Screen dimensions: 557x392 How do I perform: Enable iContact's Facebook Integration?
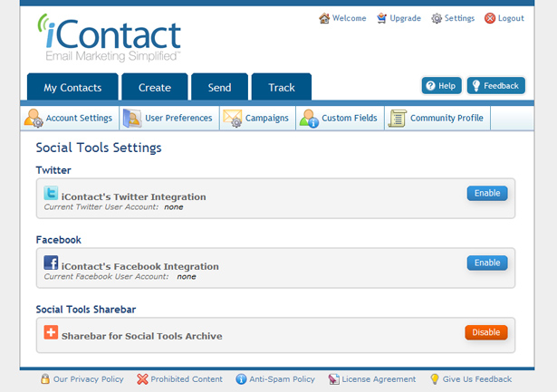click(x=487, y=263)
